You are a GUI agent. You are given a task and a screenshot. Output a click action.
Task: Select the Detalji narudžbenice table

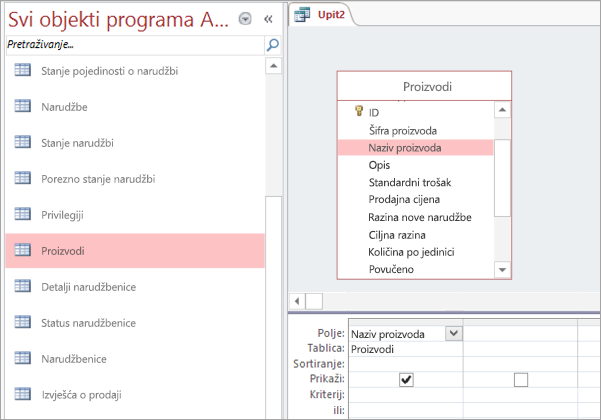point(135,287)
